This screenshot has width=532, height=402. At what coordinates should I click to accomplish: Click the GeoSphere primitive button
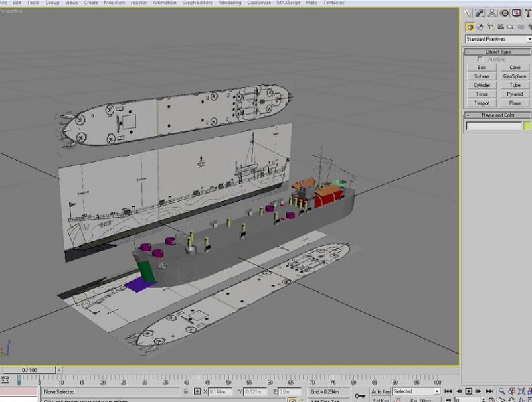tap(515, 76)
